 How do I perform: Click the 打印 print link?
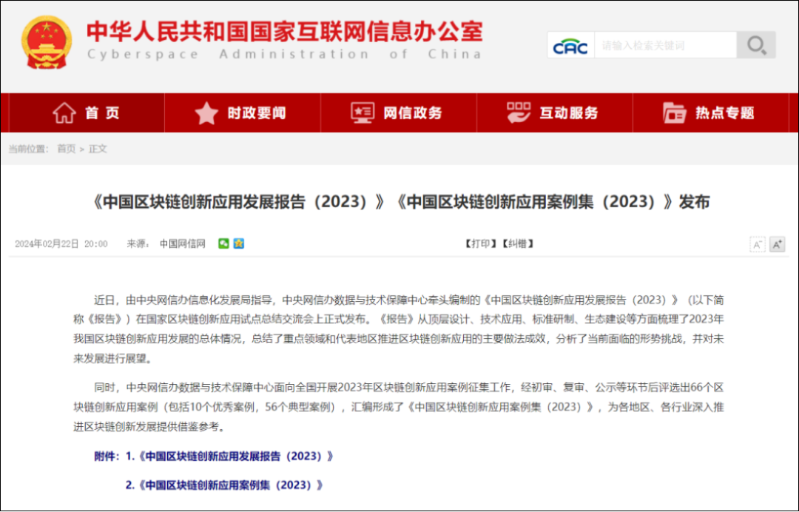[480, 243]
